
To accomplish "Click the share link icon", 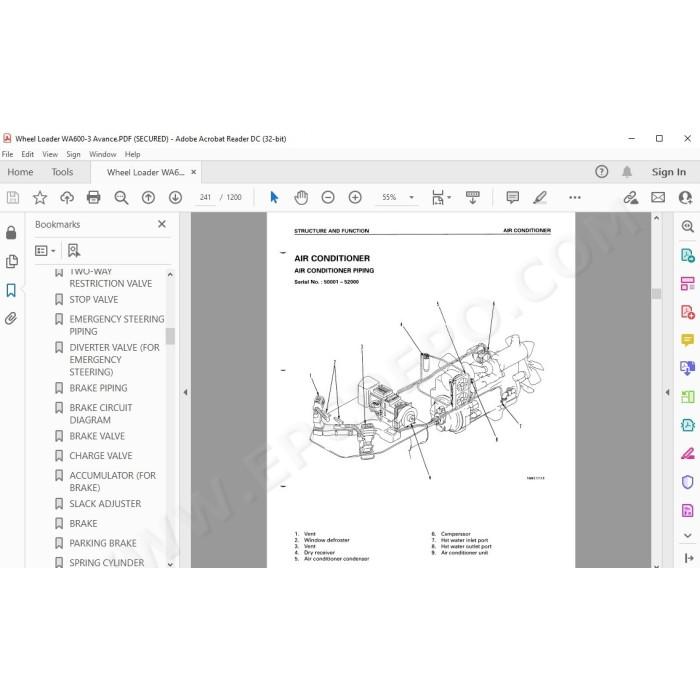I will (x=631, y=197).
